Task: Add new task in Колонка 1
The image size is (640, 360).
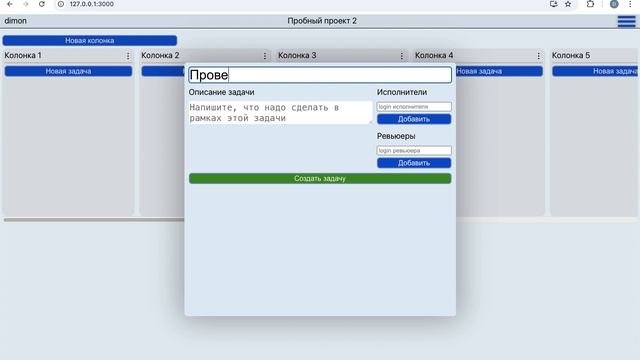Action: click(x=68, y=71)
